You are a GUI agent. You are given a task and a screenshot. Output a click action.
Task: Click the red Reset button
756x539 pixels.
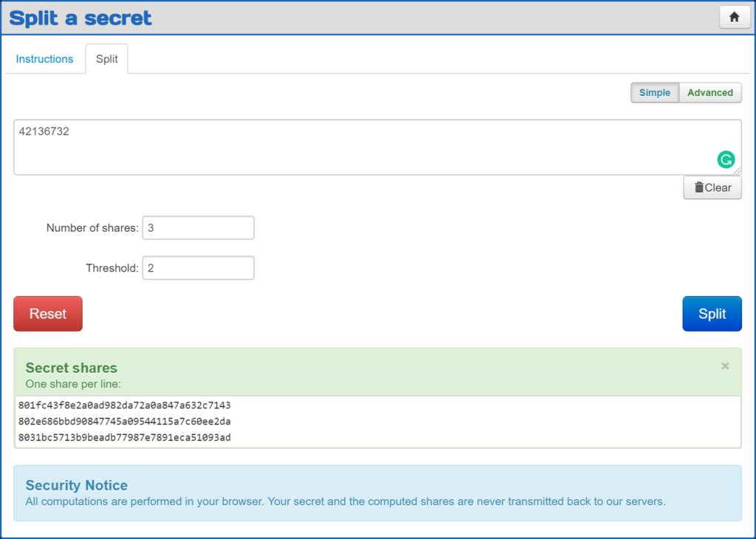point(48,314)
